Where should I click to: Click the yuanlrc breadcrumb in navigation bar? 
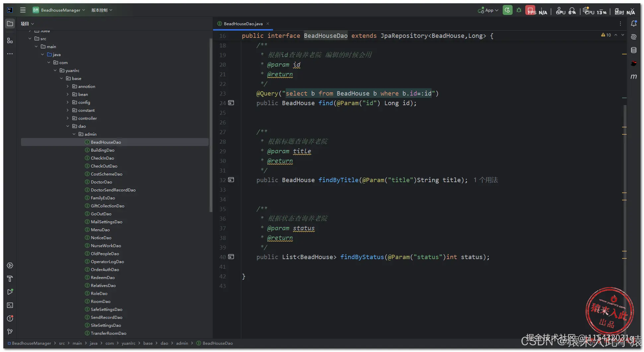(x=128, y=343)
